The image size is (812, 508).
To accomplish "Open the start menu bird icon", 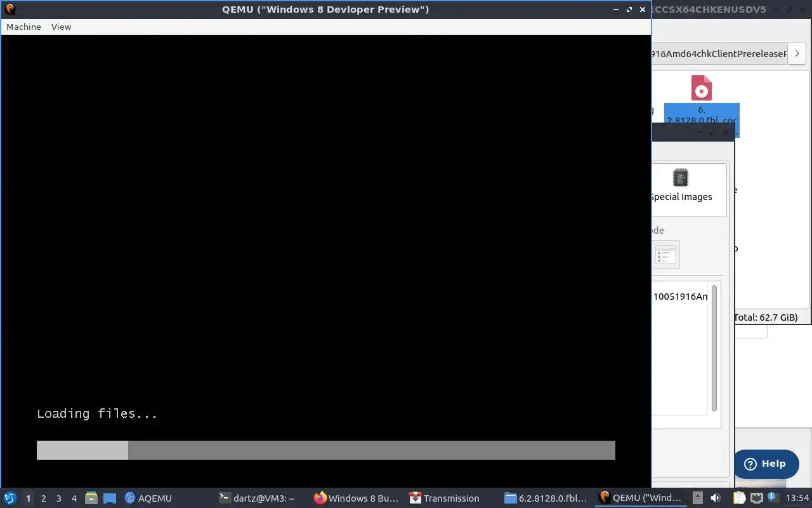I will pos(10,498).
